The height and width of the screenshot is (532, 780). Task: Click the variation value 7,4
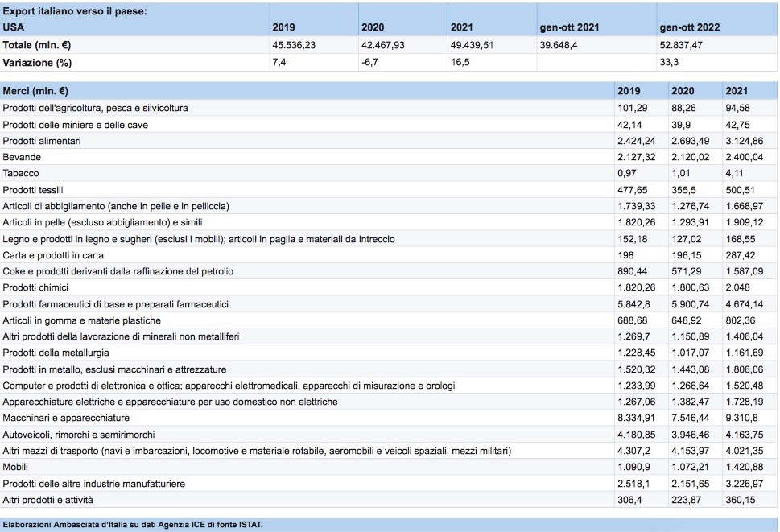[279, 62]
